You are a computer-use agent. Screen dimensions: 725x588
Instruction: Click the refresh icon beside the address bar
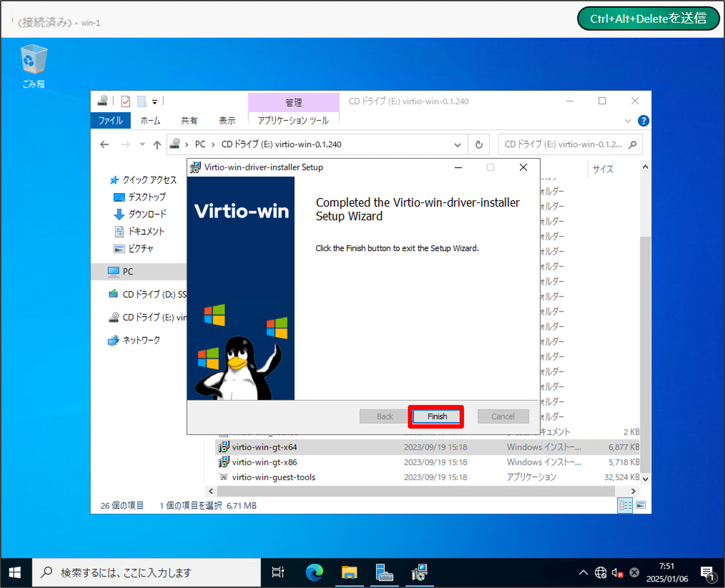(x=479, y=144)
